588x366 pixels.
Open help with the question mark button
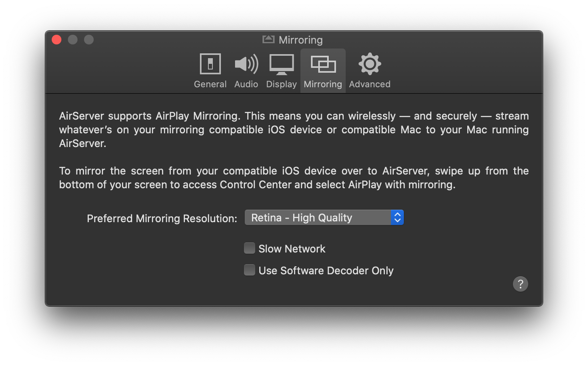pyautogui.click(x=520, y=284)
